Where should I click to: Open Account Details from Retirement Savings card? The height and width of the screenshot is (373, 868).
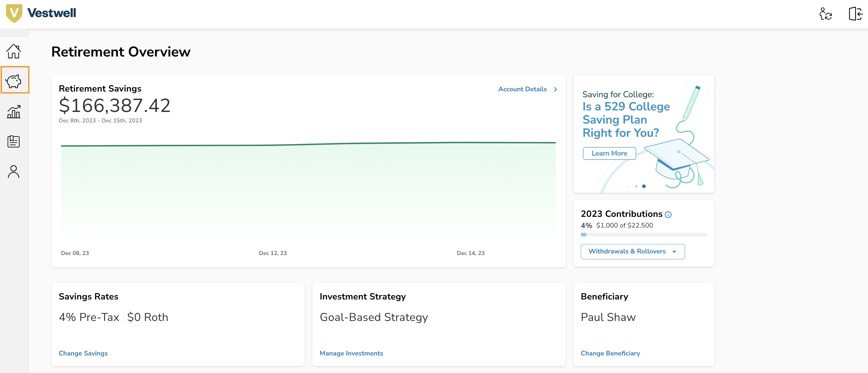522,89
